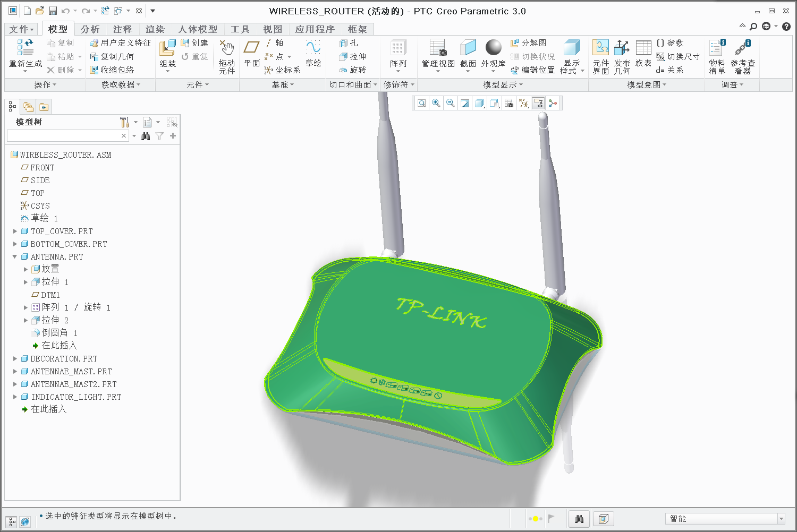Screen dimensions: 797x532
Task: Zoom in using the graphics toolbar magnifier
Action: pyautogui.click(x=436, y=103)
